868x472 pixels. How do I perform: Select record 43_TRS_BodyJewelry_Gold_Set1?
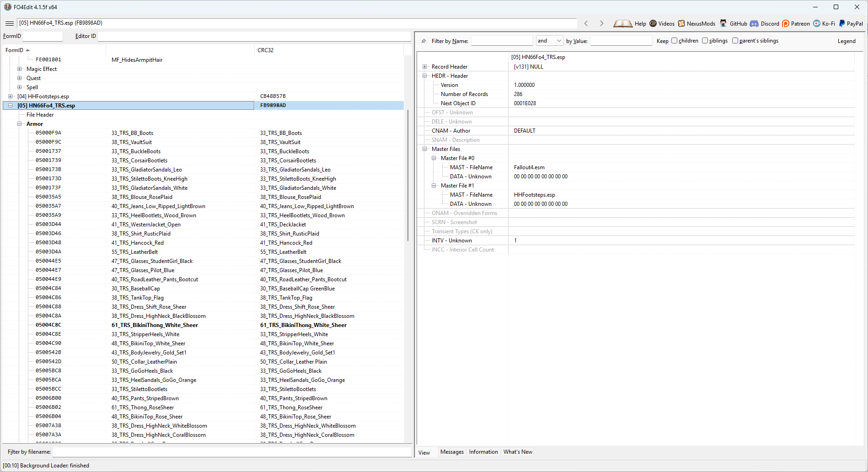(149, 353)
